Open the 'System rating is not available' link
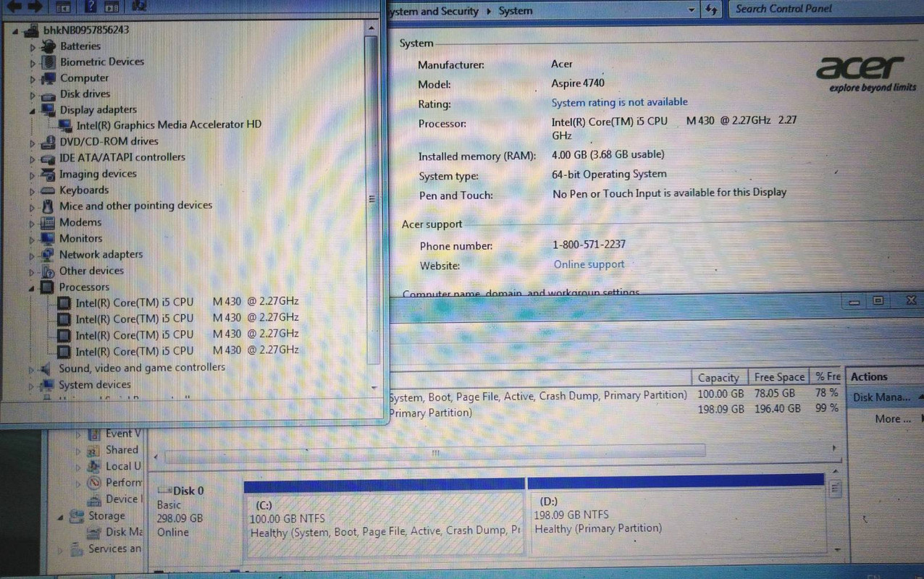 (x=620, y=102)
